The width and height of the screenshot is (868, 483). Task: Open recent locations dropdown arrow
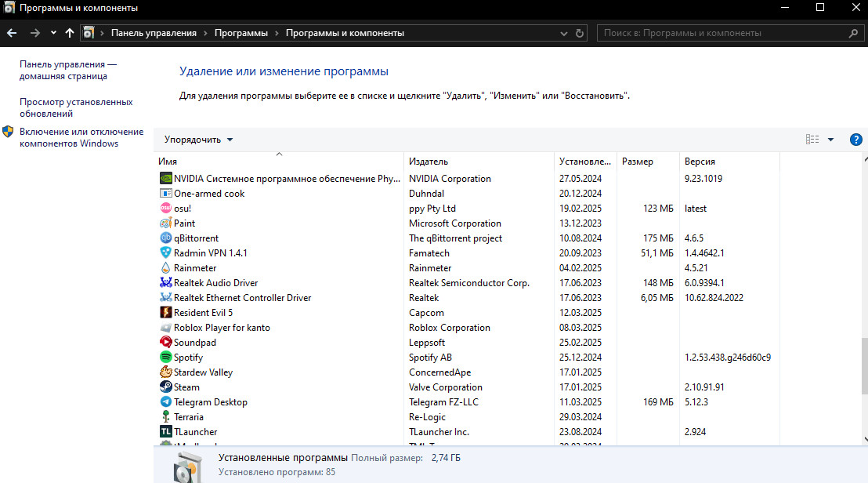[x=53, y=33]
